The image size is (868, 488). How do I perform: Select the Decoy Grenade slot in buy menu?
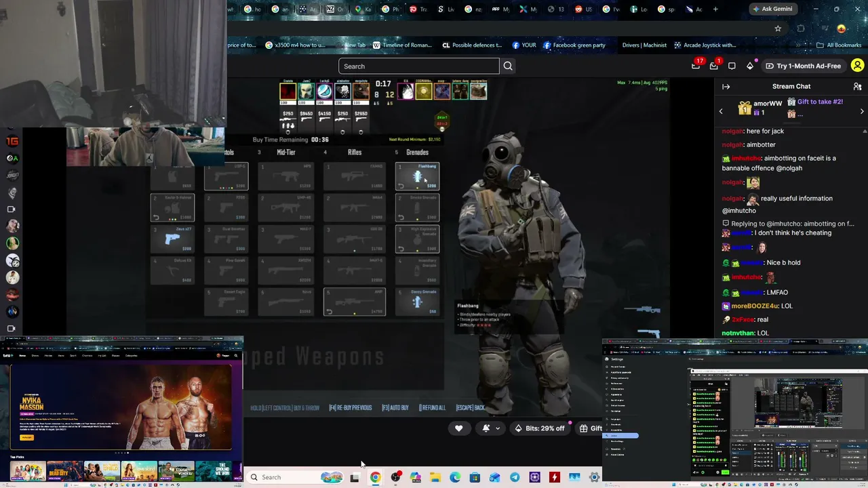pos(417,302)
